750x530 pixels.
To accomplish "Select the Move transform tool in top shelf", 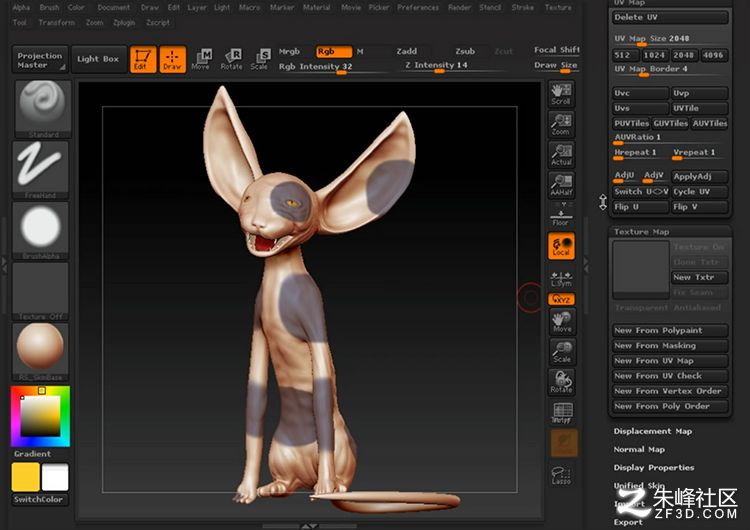I will click(x=201, y=59).
